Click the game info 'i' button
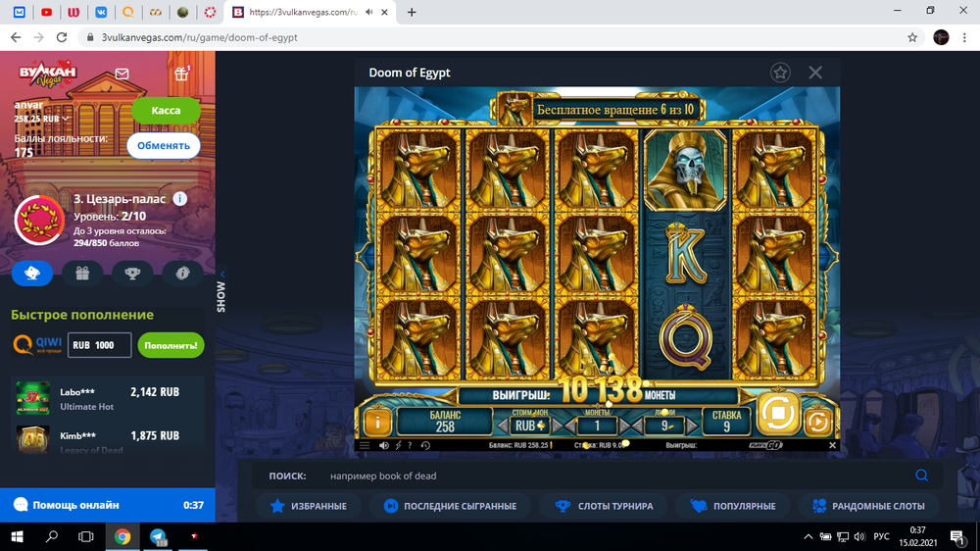This screenshot has width=980, height=551. [377, 423]
